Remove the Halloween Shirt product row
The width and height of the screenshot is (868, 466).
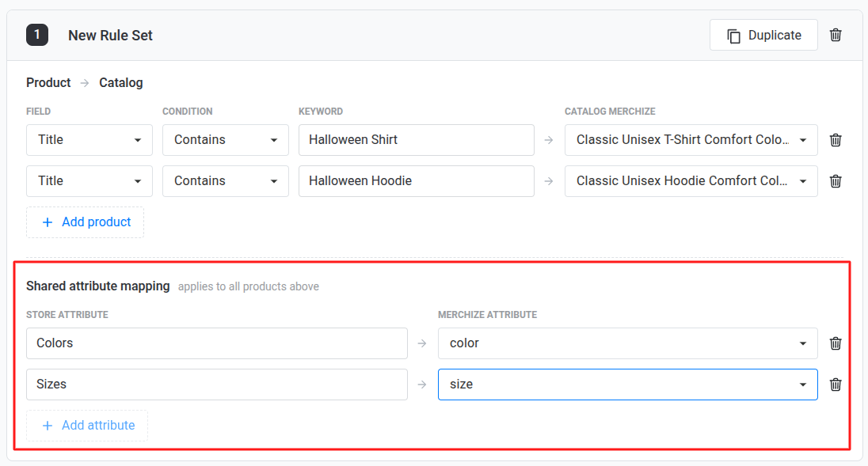pos(836,140)
